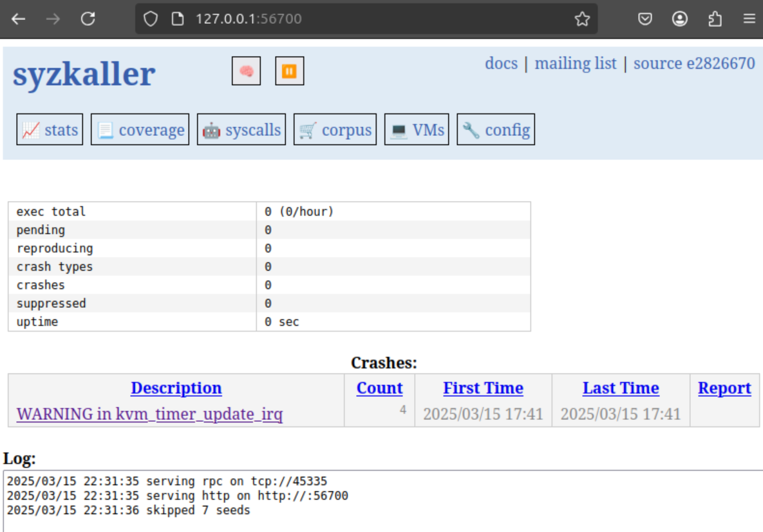Open the stats page

pos(50,129)
